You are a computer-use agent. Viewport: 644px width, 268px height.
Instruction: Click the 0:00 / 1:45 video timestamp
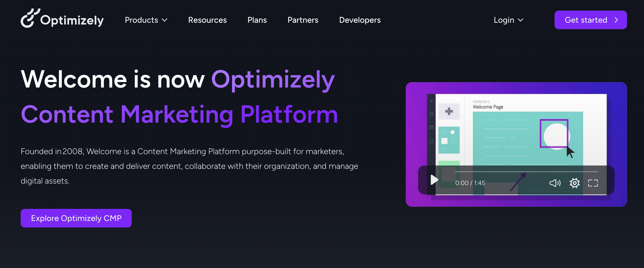[470, 183]
